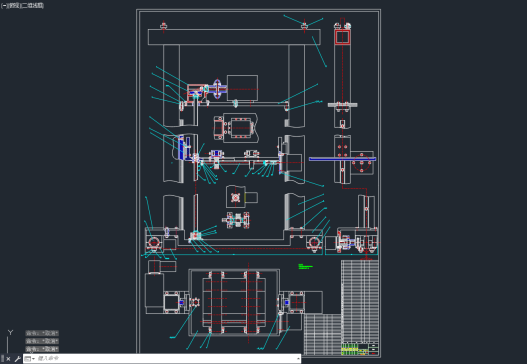The height and width of the screenshot is (364, 527).
Task: Open the 俯视 view controls menu
Action: 13,6
